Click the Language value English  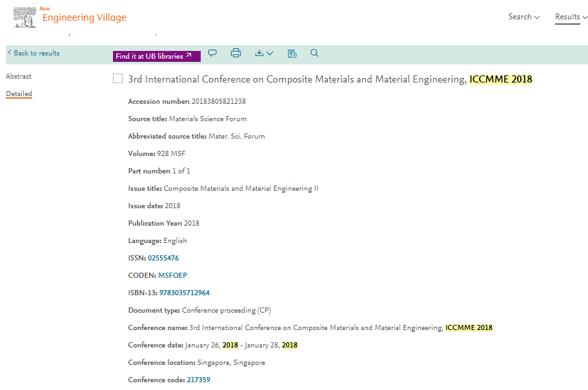click(x=175, y=240)
